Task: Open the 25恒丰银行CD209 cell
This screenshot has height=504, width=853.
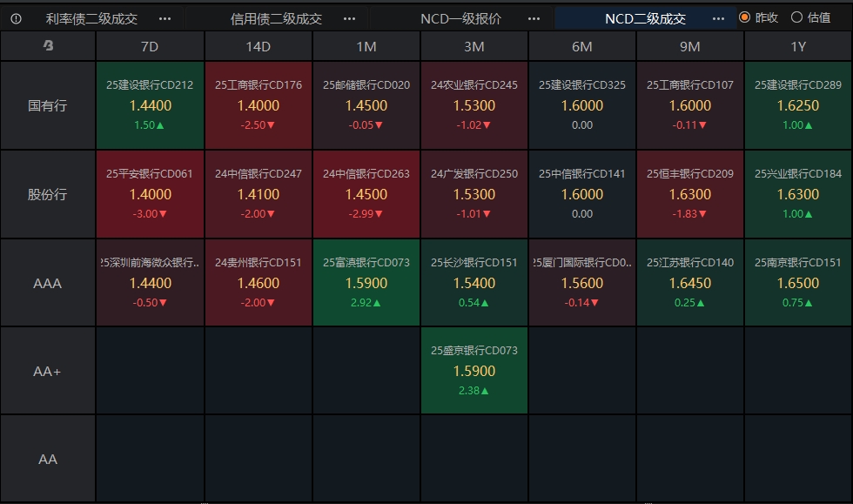Action: click(x=689, y=194)
